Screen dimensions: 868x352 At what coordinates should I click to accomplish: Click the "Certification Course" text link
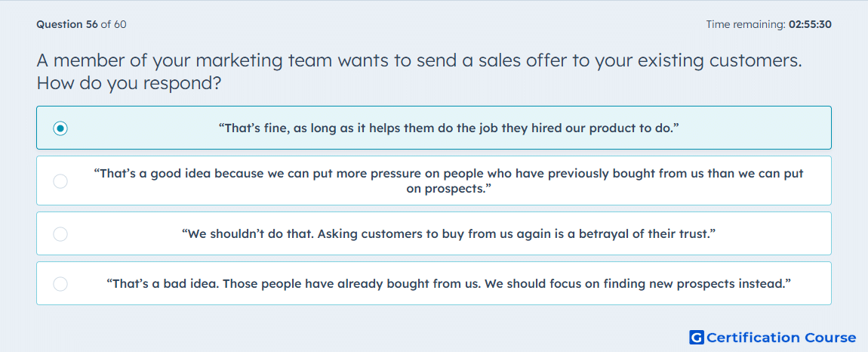tap(781, 338)
